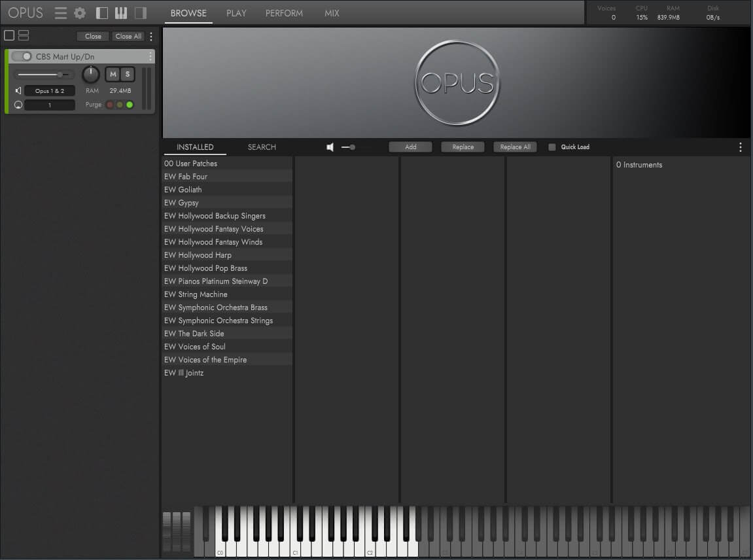753x560 pixels.
Task: Select the EW Gypsy library
Action: click(228, 203)
